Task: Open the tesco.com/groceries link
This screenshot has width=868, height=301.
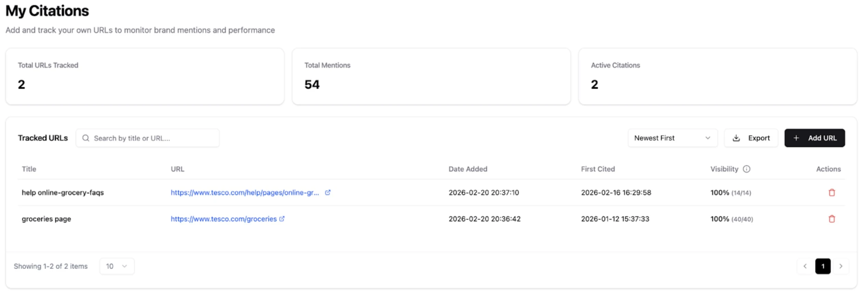Action: coord(223,219)
